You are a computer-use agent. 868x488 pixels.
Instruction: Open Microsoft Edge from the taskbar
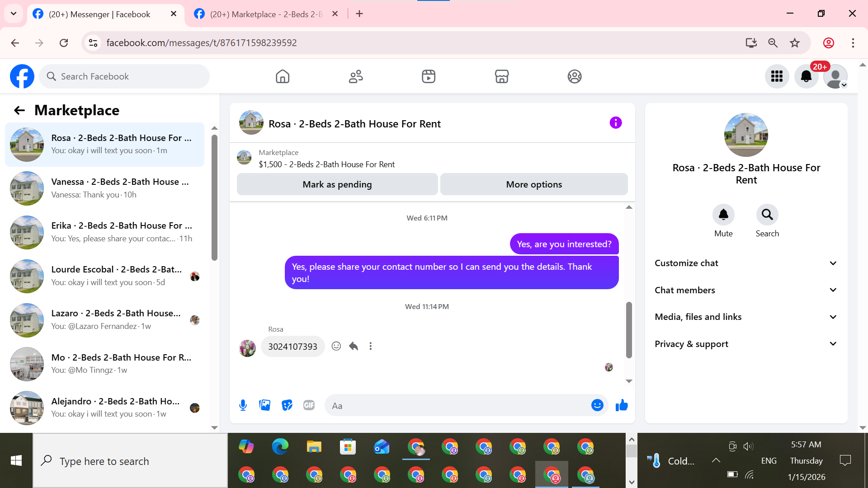pos(280,447)
